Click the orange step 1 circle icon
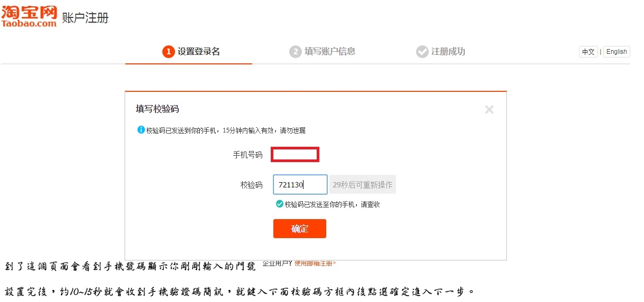This screenshot has height=302, width=644. pyautogui.click(x=168, y=52)
